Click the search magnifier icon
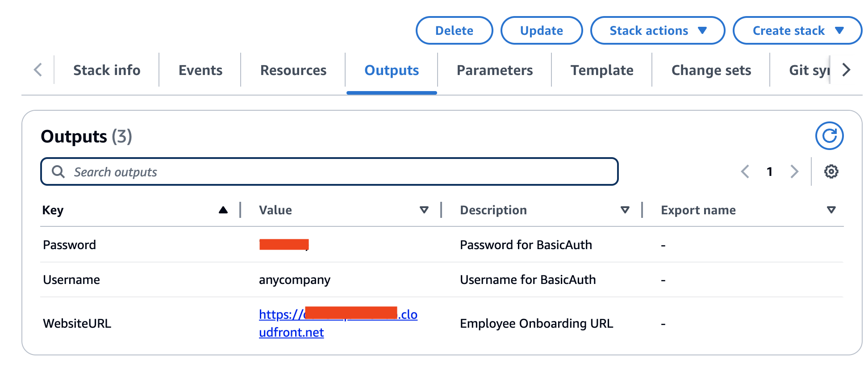The width and height of the screenshot is (868, 367). click(x=58, y=171)
